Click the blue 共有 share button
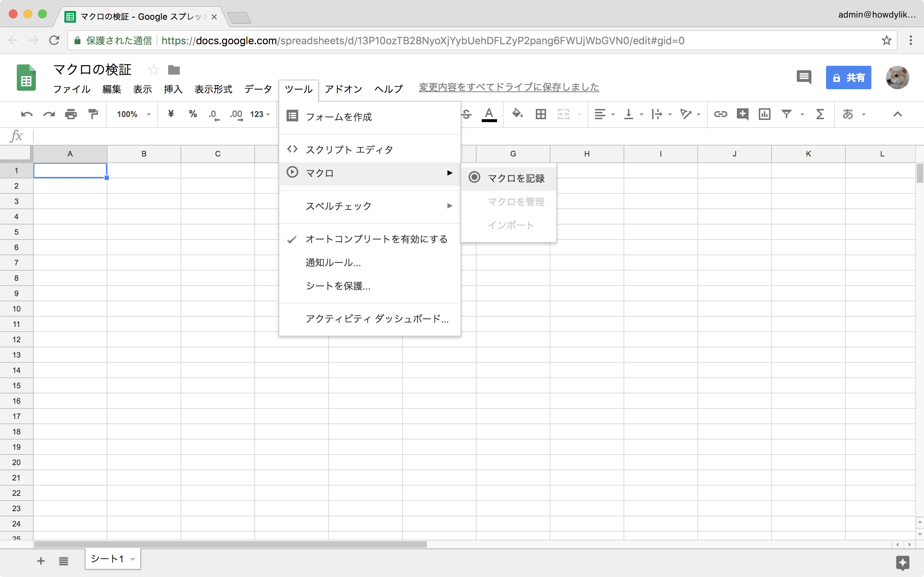924x577 pixels. coord(848,78)
